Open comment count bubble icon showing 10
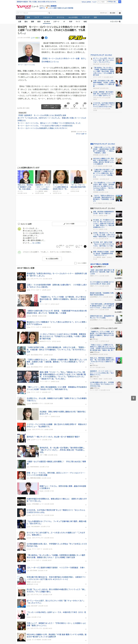The height and width of the screenshot is (644, 138). [x=33, y=38]
